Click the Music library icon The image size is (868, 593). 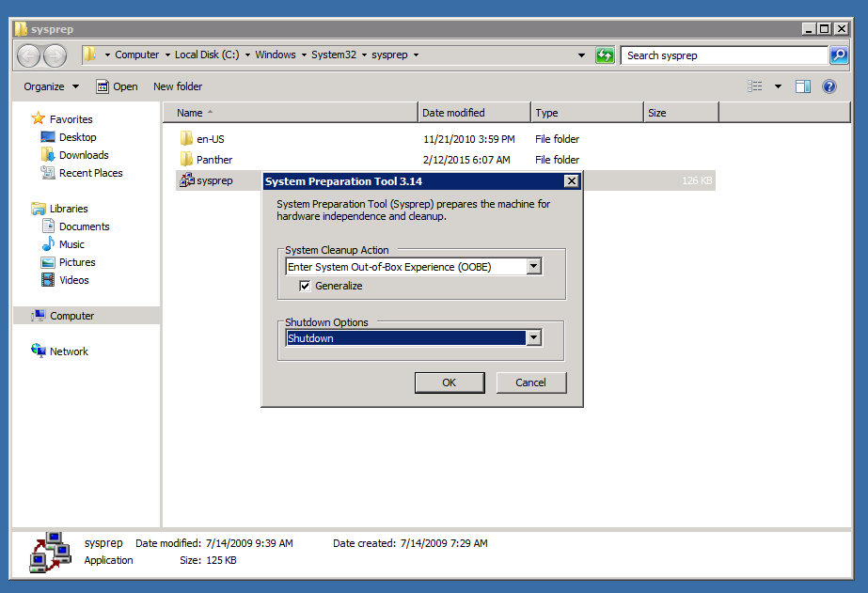click(x=48, y=243)
